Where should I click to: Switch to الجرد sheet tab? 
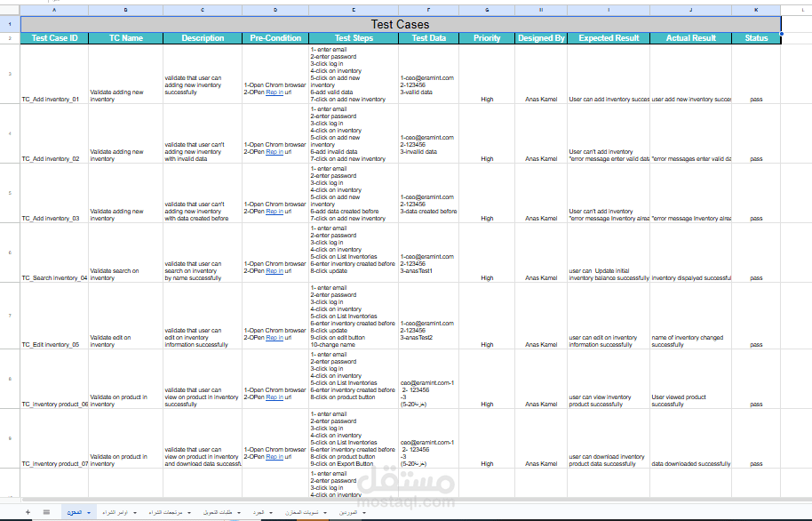(x=259, y=512)
